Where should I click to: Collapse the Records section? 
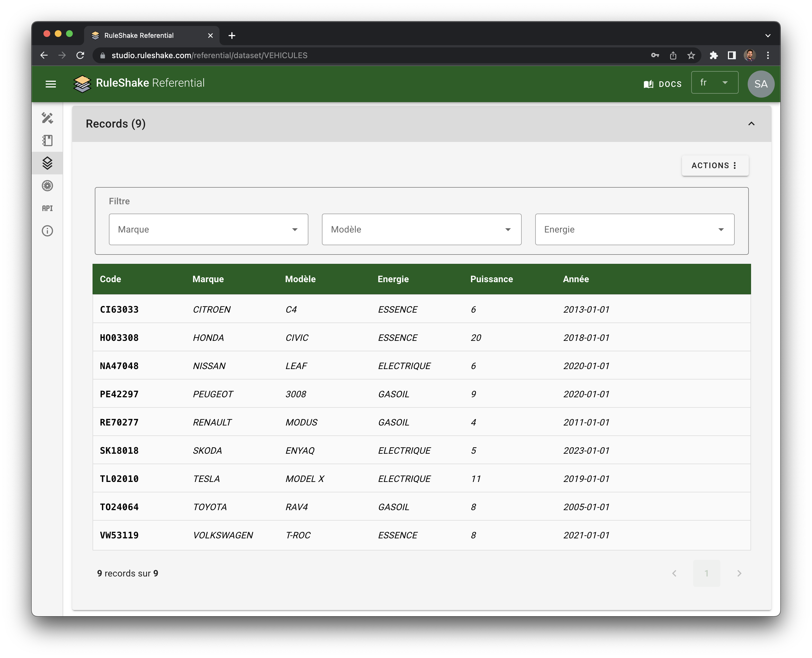751,124
